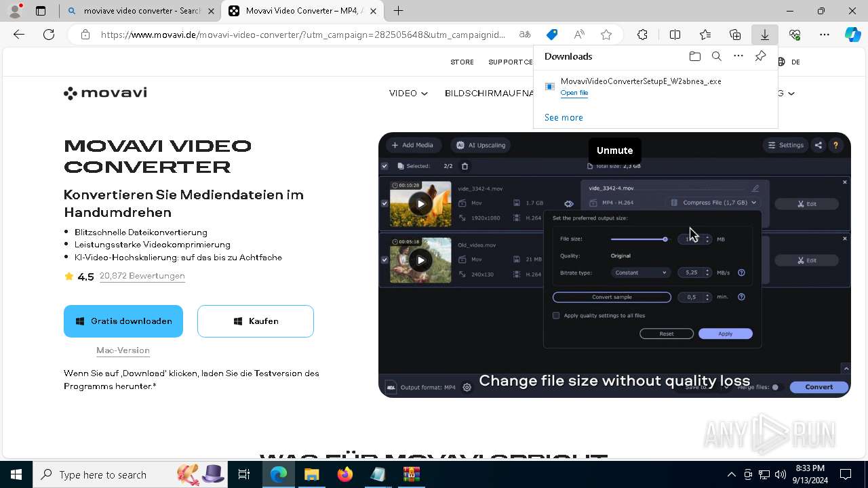Show hidden system tray icons
The height and width of the screenshot is (488, 868).
coord(731,474)
